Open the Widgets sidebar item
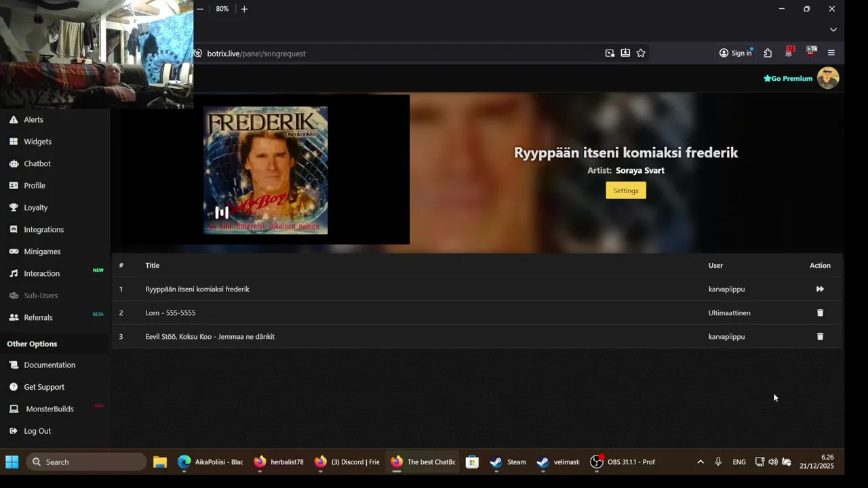The width and height of the screenshot is (868, 488). tap(37, 142)
